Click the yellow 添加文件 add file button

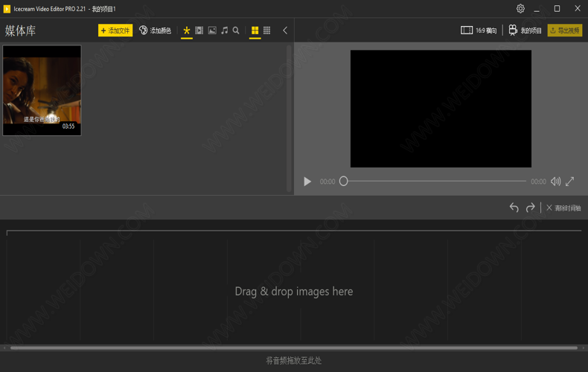pos(115,31)
